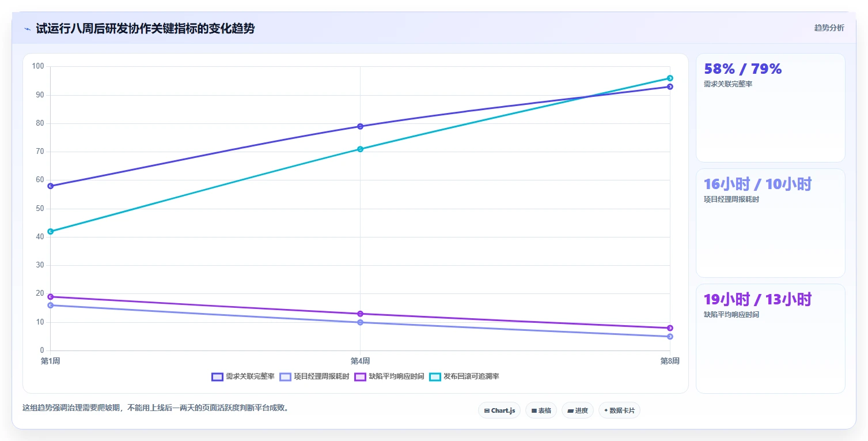The height and width of the screenshot is (441, 868).
Task: Click the 58% / 79% stat value
Action: point(743,69)
